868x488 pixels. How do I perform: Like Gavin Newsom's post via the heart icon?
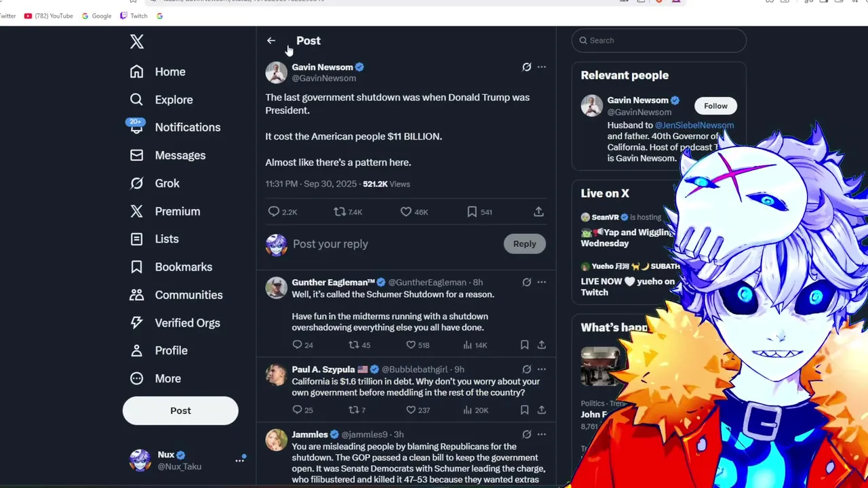[406, 212]
